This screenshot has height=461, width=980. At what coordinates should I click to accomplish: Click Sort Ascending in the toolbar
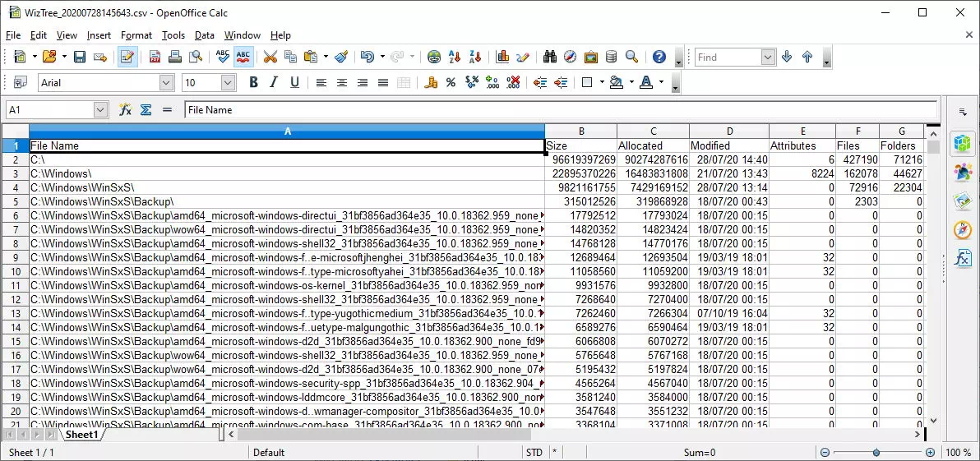click(x=455, y=57)
